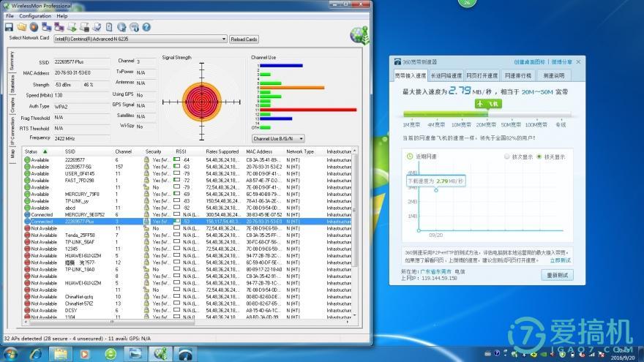Viewport: 644px width, 362px height.
Task: Sort list by Rates Supported column header
Action: pyautogui.click(x=222, y=151)
